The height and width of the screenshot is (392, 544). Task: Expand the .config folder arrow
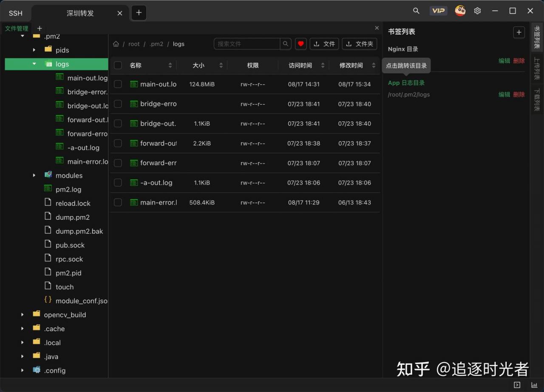click(23, 370)
